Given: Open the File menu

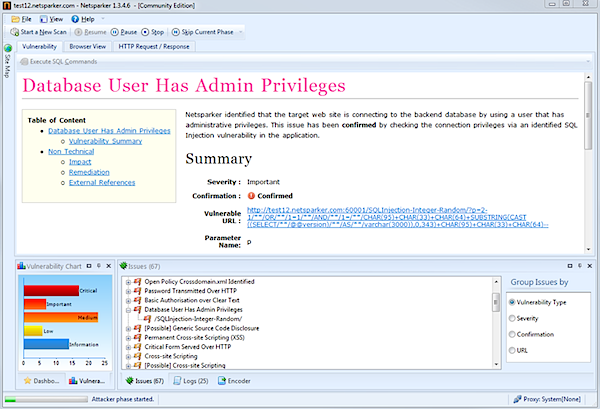Looking at the screenshot, I should tap(25, 18).
